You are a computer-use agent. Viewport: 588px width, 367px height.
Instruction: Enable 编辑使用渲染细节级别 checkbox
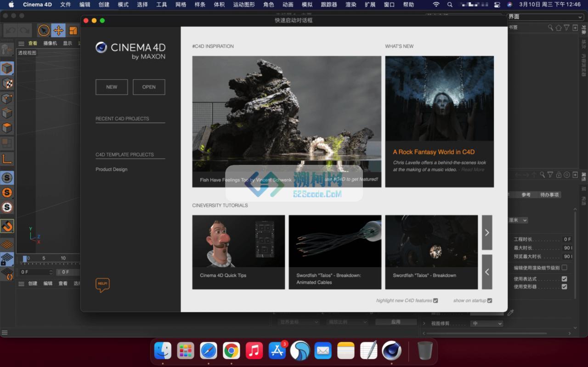[x=564, y=267]
